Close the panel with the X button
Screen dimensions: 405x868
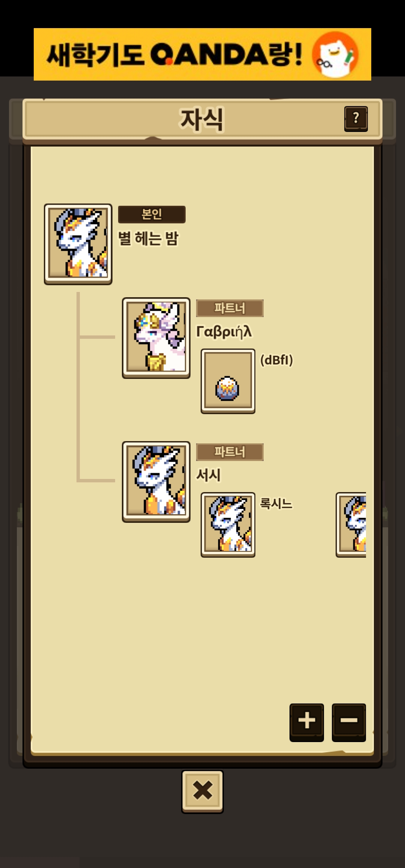202,792
